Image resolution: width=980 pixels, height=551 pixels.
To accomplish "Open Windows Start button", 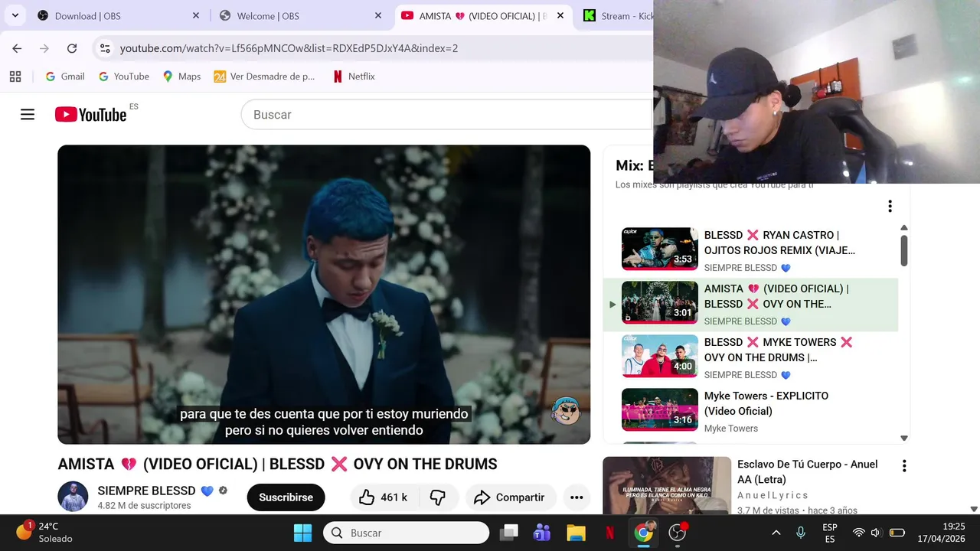I will pyautogui.click(x=302, y=533).
